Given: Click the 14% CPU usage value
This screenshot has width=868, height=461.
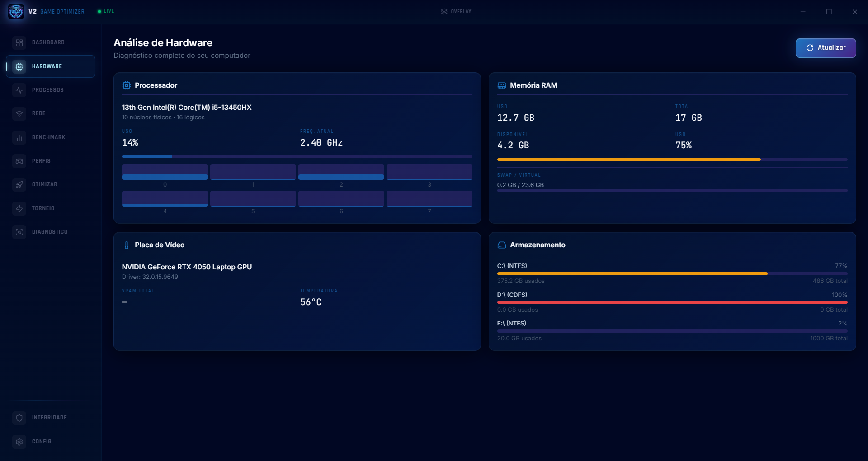Looking at the screenshot, I should (130, 143).
